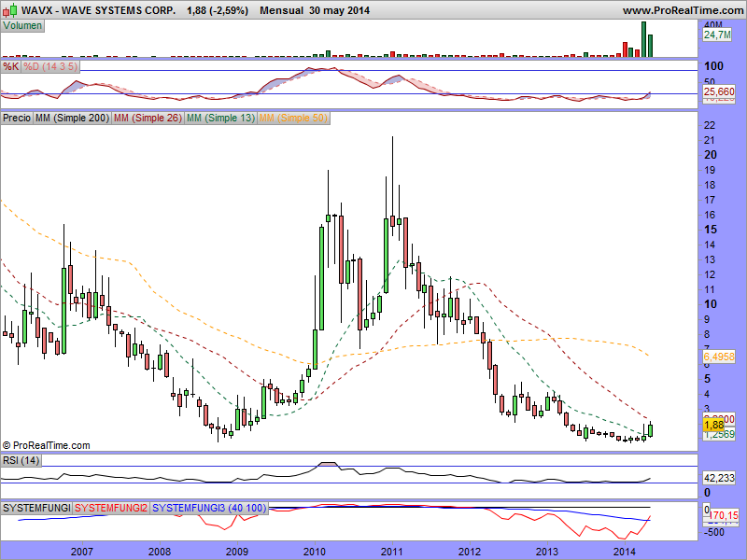Click the Precio panel label
The height and width of the screenshot is (560, 747).
17,118
